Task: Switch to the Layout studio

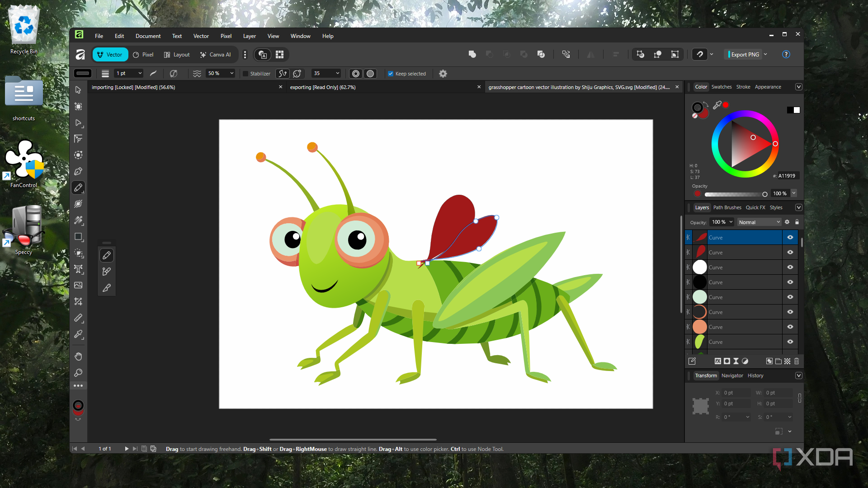Action: point(177,55)
